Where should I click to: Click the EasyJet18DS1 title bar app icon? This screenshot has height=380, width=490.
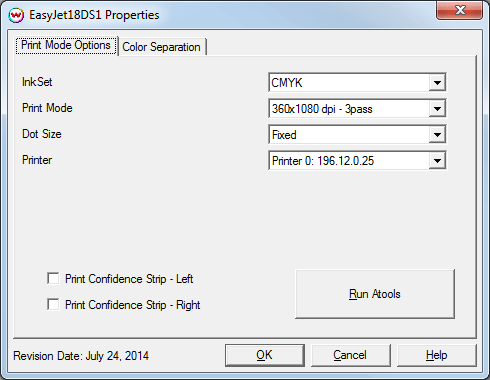(16, 15)
